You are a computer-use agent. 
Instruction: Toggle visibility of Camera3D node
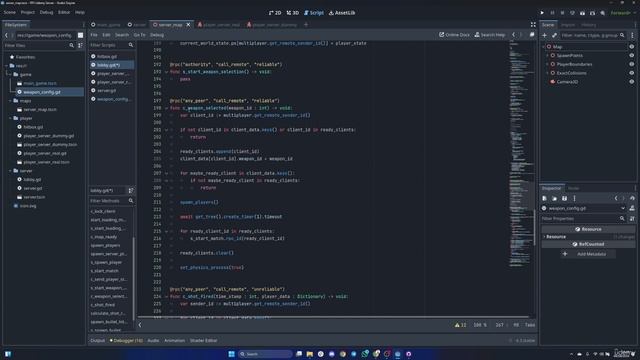click(631, 82)
